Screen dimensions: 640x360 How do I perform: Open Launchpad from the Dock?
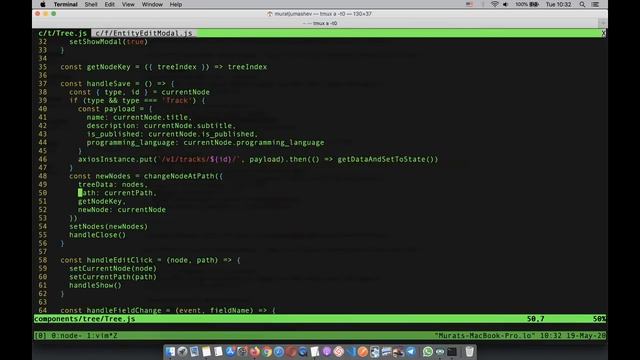tap(182, 351)
